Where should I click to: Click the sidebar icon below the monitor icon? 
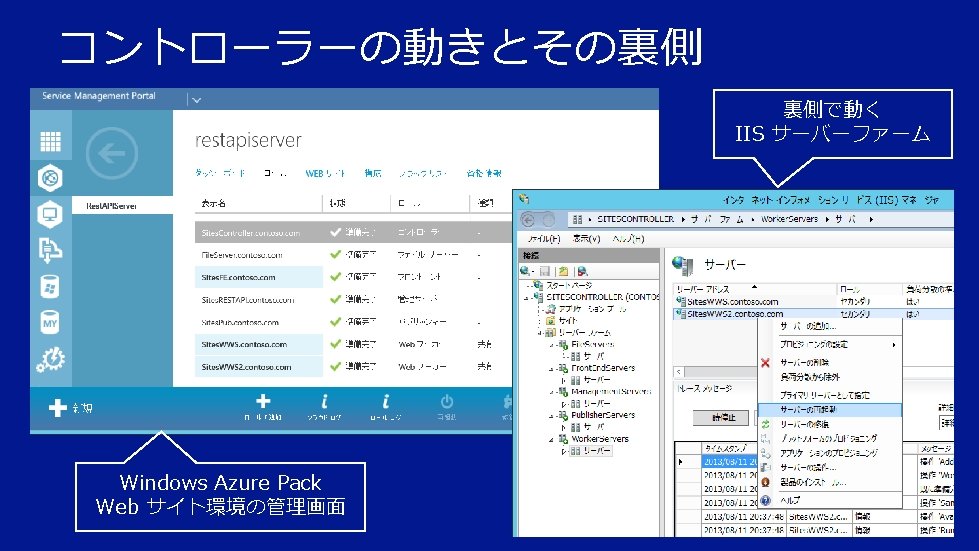[50, 250]
